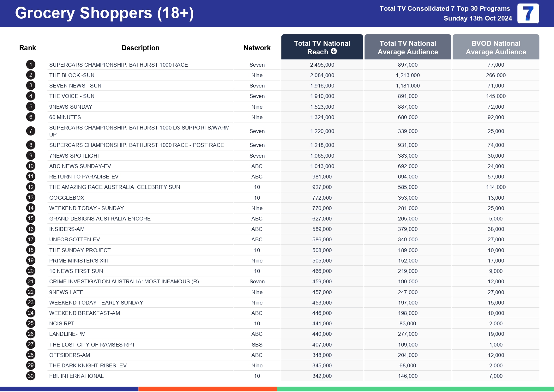
Task: Click the Description column header
Action: (x=140, y=48)
